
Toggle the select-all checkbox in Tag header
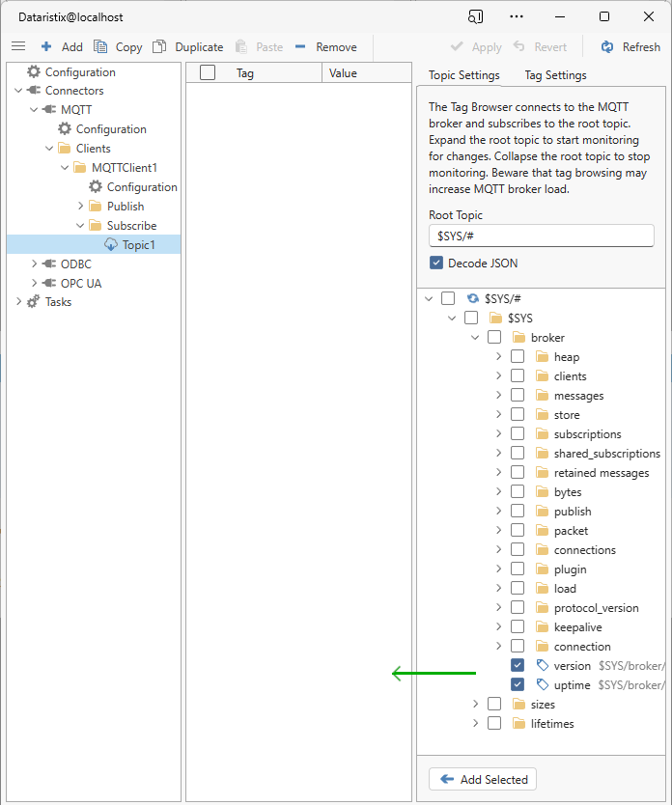point(208,73)
